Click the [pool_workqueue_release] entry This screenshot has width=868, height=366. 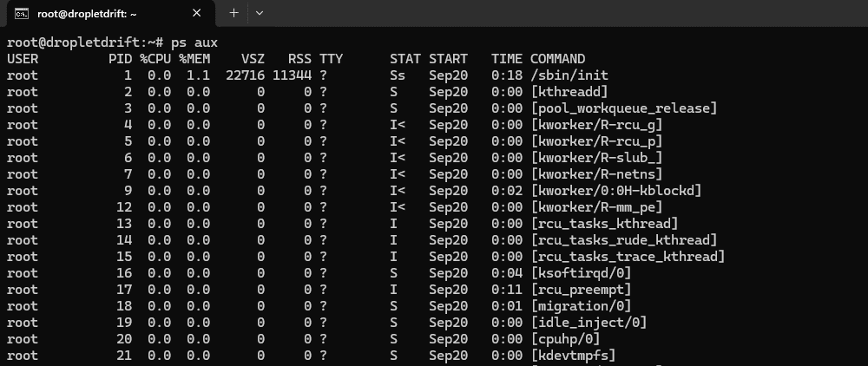624,108
